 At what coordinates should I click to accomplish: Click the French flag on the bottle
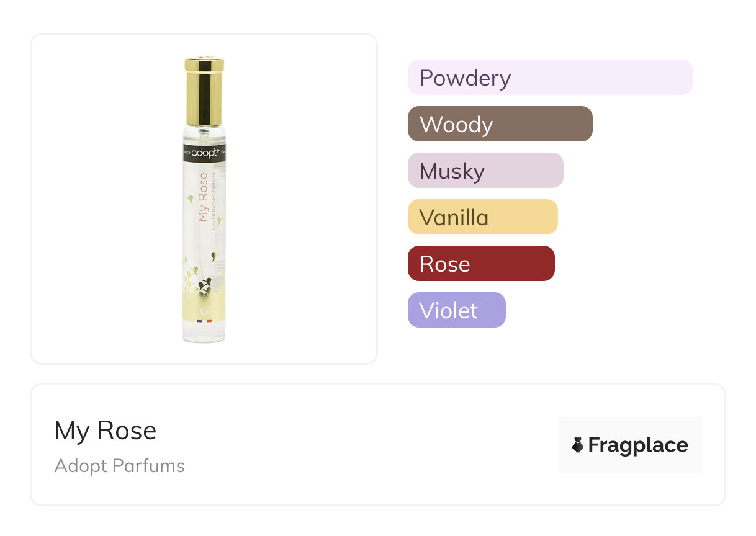[x=204, y=321]
